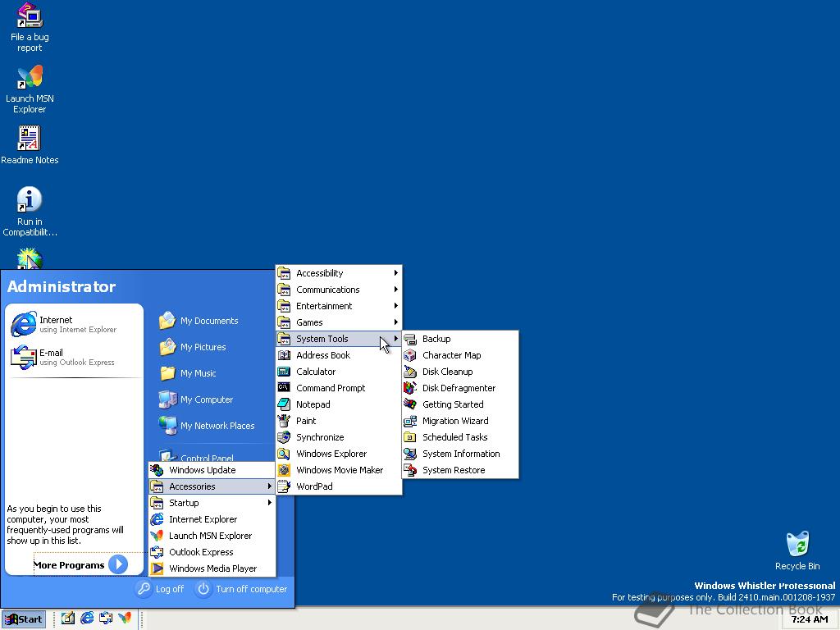
Task: Click the 7:24 AM taskbar clock
Action: point(810,619)
